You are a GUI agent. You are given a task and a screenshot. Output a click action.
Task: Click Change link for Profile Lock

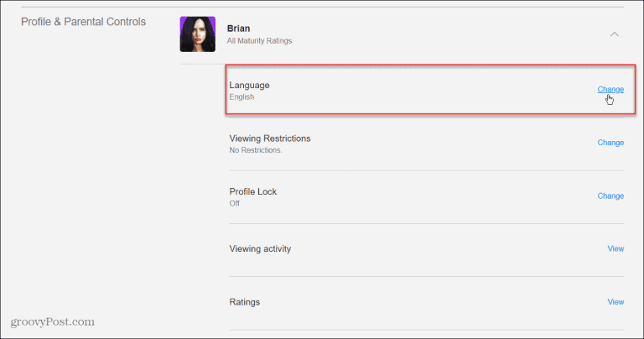[x=610, y=196]
